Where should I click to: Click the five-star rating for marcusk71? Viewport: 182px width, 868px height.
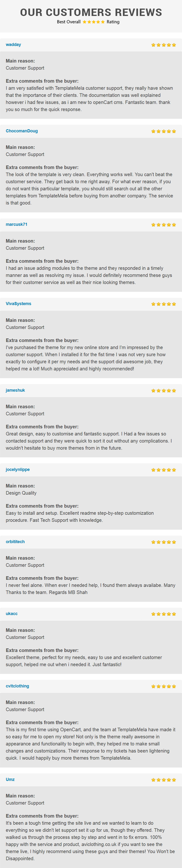(x=163, y=225)
